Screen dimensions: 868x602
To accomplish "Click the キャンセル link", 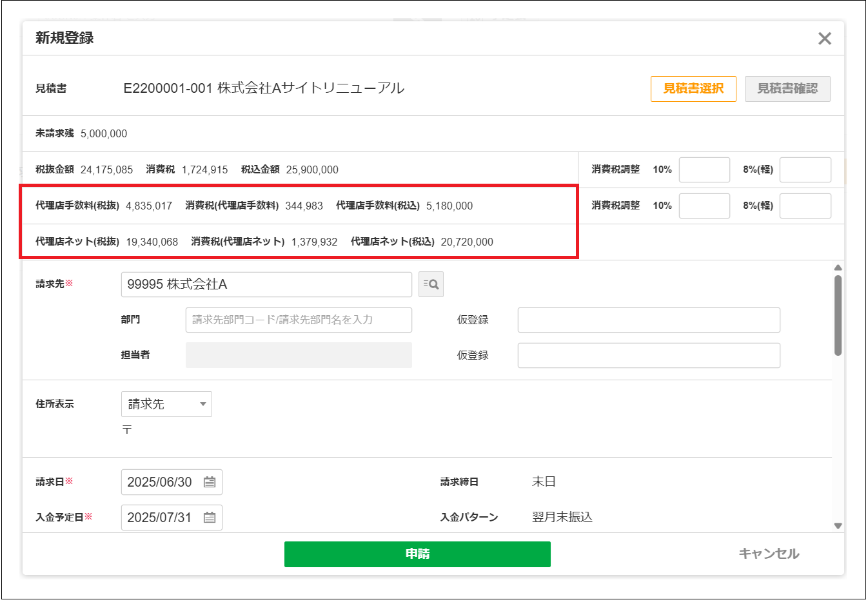I will (x=769, y=554).
